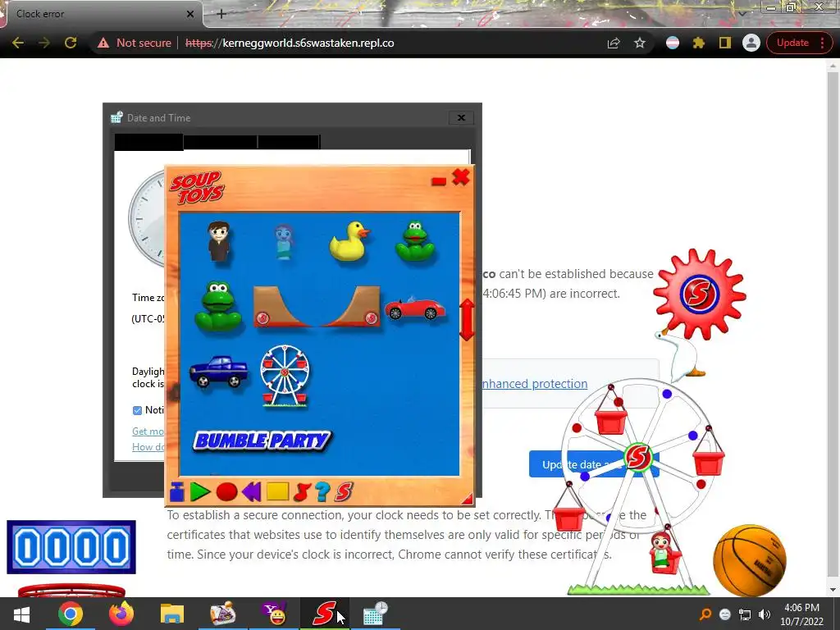Screen dimensions: 840x630
Task: Click the Bumble Party label
Action: [262, 441]
